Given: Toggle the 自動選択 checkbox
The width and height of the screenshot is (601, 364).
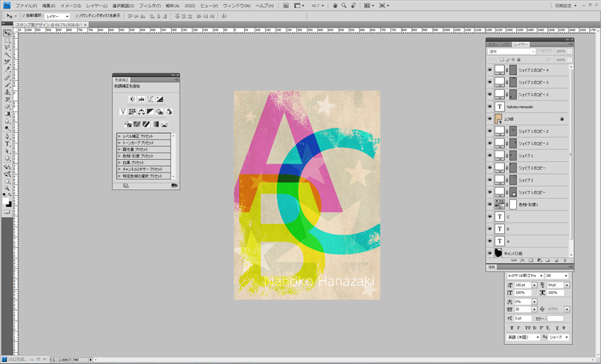Looking at the screenshot, I should click(x=23, y=16).
